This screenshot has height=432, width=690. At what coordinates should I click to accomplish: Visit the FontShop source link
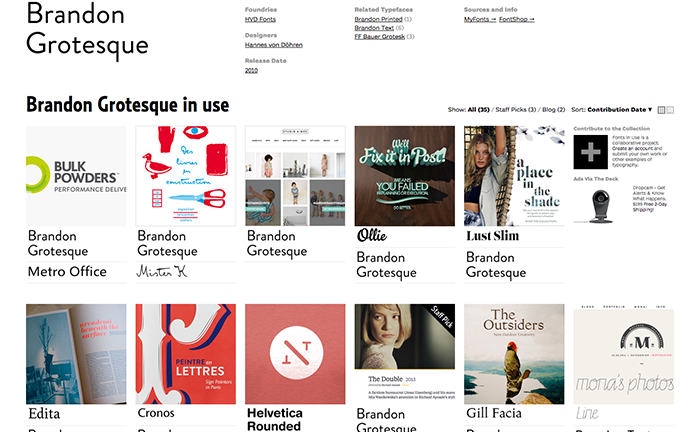pyautogui.click(x=517, y=19)
